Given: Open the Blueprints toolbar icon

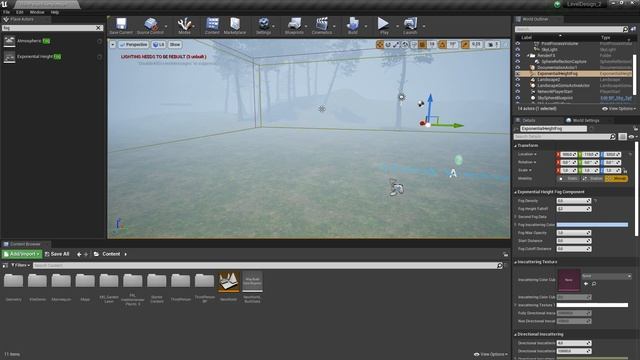Looking at the screenshot, I should (294, 26).
